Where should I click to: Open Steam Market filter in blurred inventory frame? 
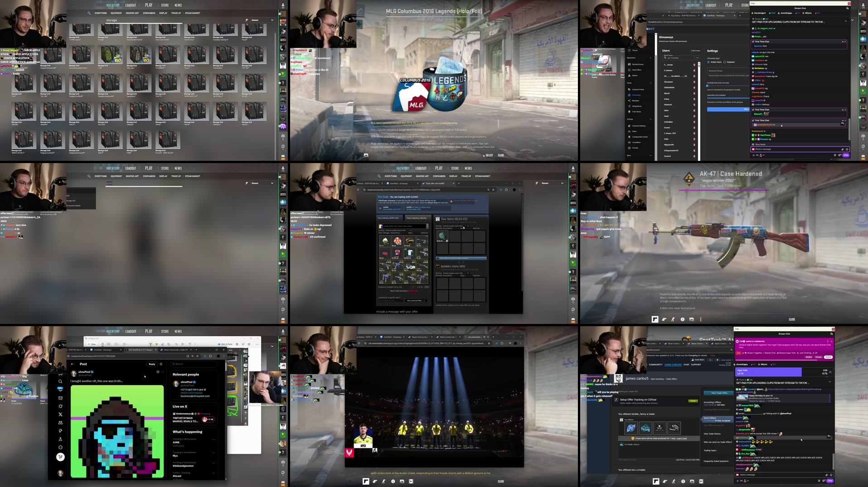pos(193,176)
